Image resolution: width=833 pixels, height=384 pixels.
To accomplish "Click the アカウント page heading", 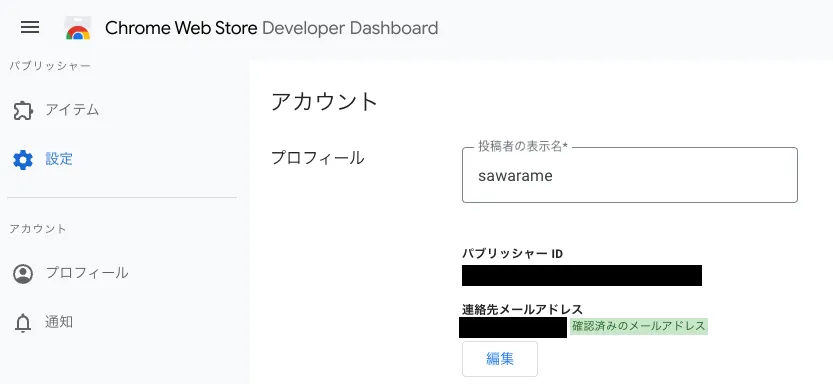I will click(x=324, y=101).
